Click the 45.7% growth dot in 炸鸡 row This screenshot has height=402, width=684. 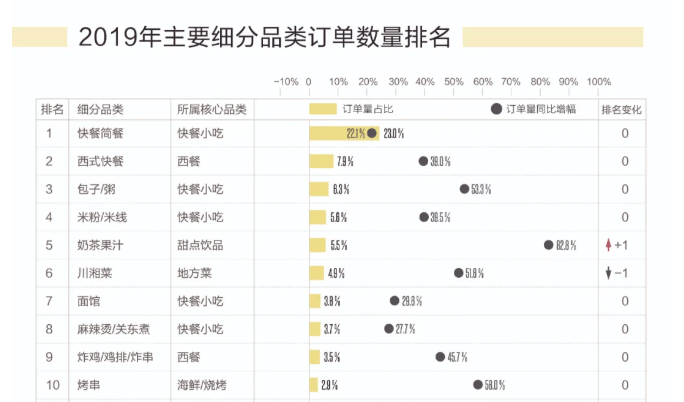[441, 357]
